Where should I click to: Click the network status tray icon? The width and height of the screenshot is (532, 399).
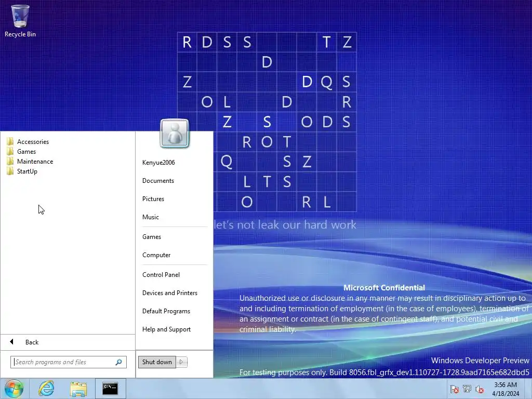(x=467, y=389)
